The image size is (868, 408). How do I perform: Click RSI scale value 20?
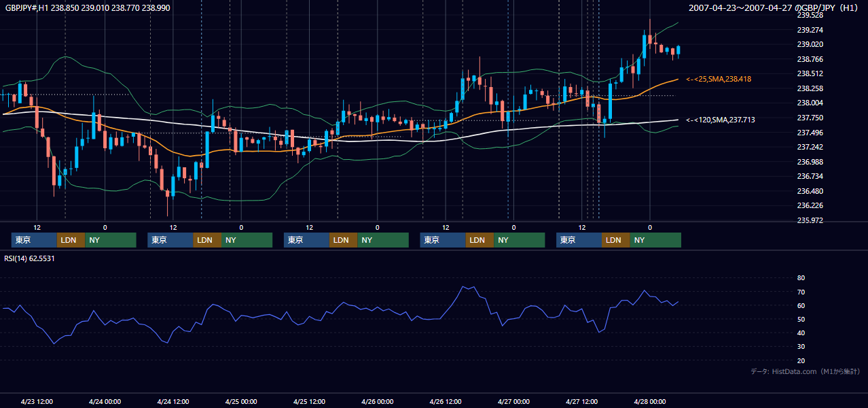tap(801, 360)
